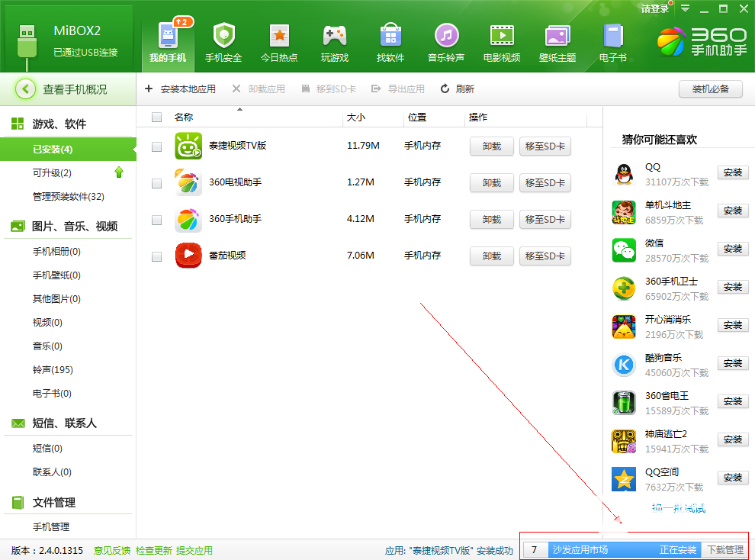The image size is (755, 560).
Task: Click the 酷狗音乐 blue K icon
Action: (x=624, y=365)
